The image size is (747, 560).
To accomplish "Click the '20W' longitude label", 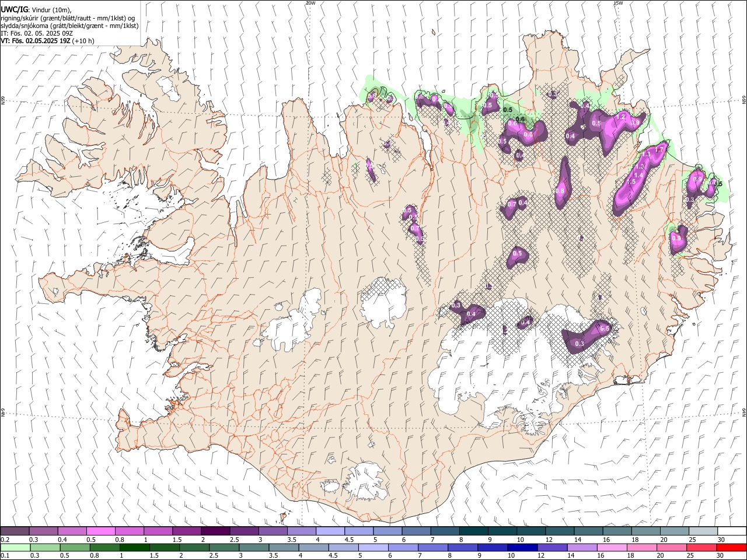I will tap(310, 3).
